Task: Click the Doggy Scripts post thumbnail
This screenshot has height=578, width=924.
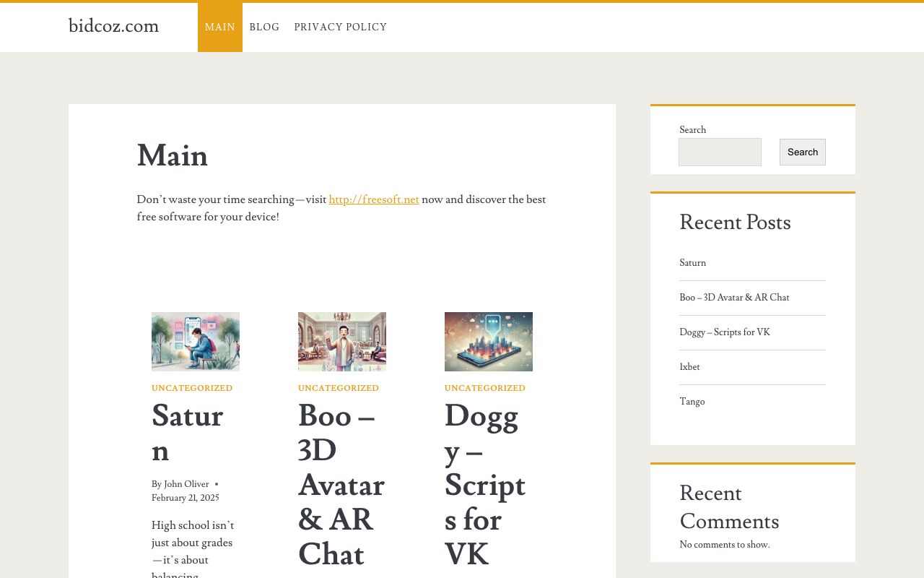Action: point(489,342)
